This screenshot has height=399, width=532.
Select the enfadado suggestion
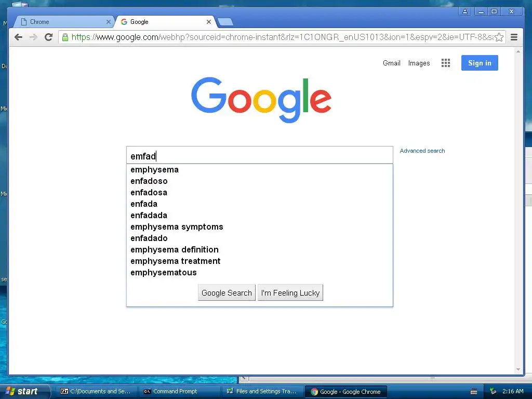[x=260, y=238]
